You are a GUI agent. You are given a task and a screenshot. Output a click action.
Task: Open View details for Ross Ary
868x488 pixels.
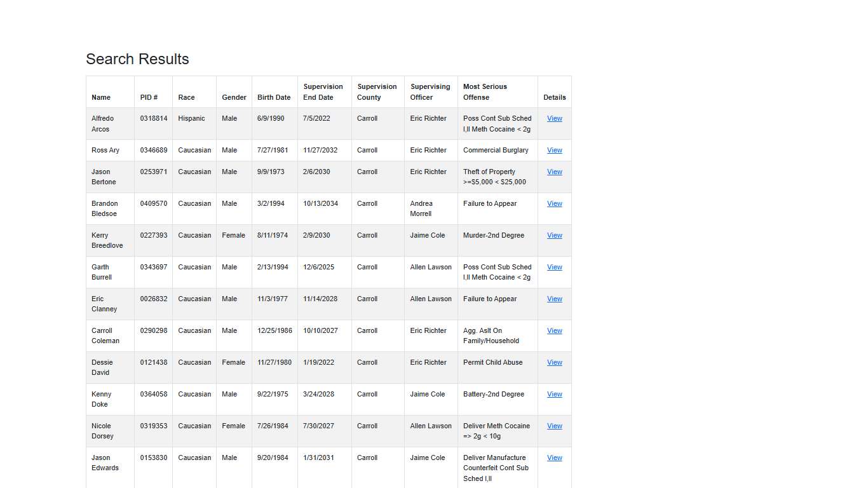pyautogui.click(x=554, y=151)
